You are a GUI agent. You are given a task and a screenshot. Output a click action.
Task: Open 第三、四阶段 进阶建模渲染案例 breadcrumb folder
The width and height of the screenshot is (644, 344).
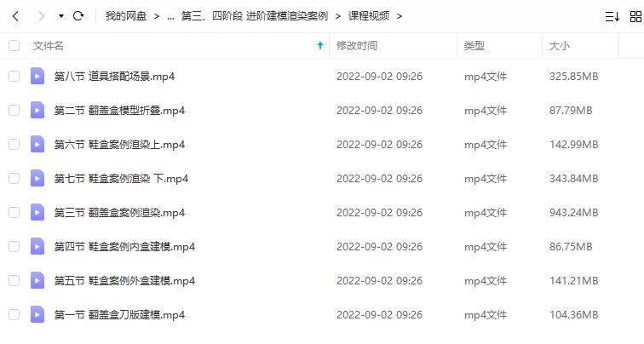click(x=254, y=16)
